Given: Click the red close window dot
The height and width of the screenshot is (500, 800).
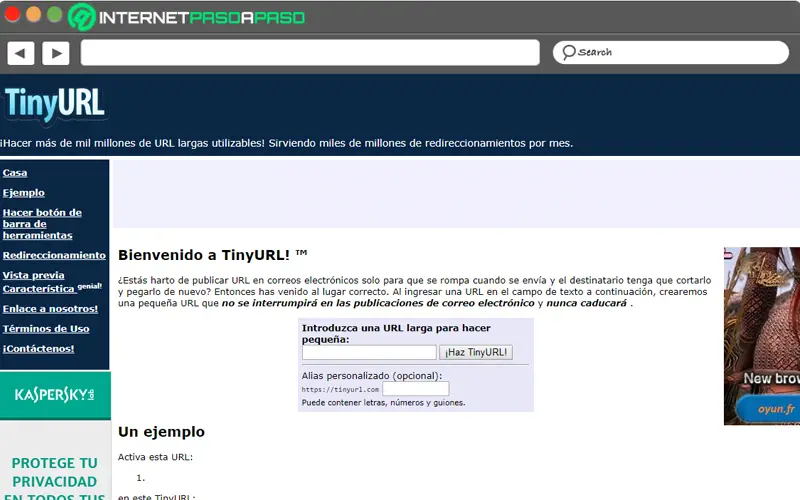Looking at the screenshot, I should 12,15.
